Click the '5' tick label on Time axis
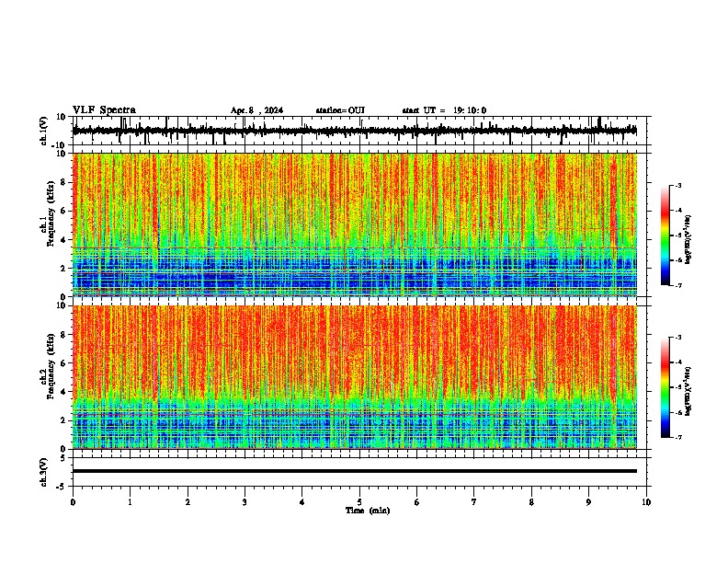 click(x=359, y=502)
